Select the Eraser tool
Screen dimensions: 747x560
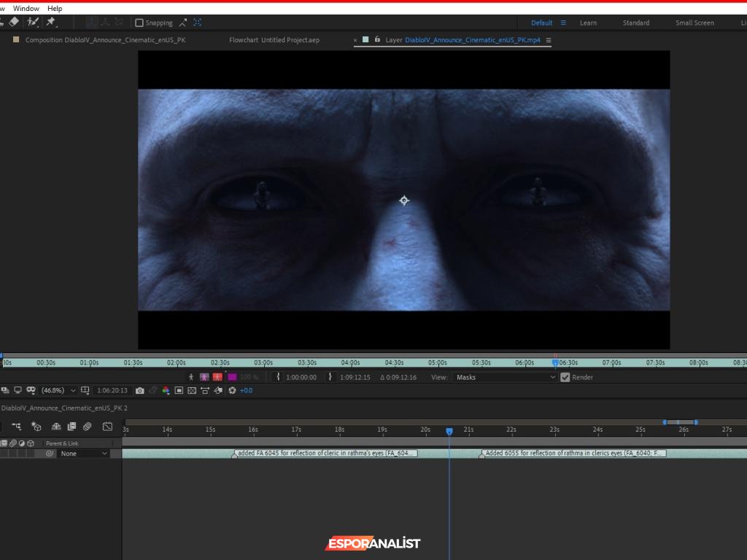click(x=14, y=21)
